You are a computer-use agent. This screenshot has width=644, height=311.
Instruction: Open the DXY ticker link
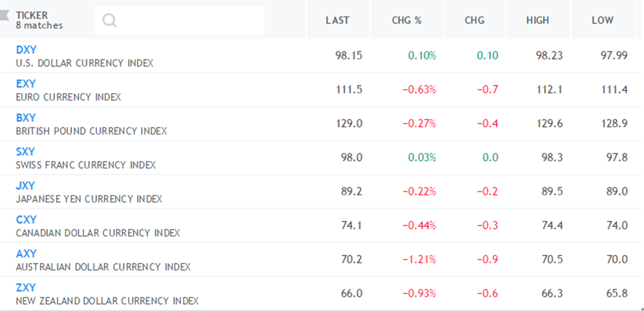tap(26, 50)
